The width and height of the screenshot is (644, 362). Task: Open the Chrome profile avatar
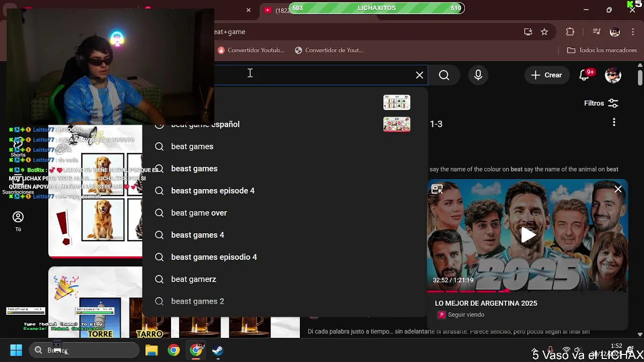(x=615, y=32)
